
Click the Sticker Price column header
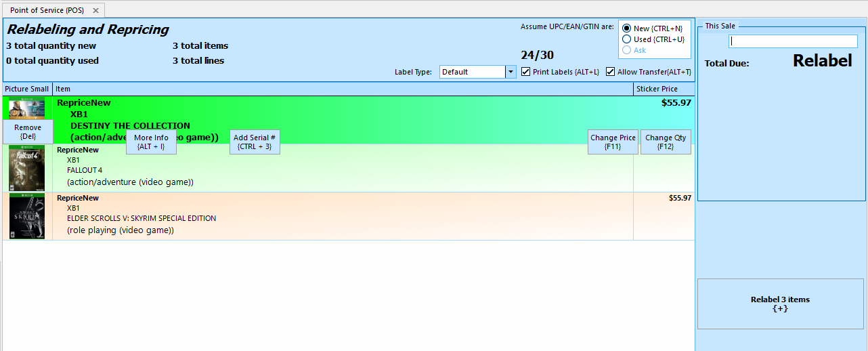[x=664, y=89]
